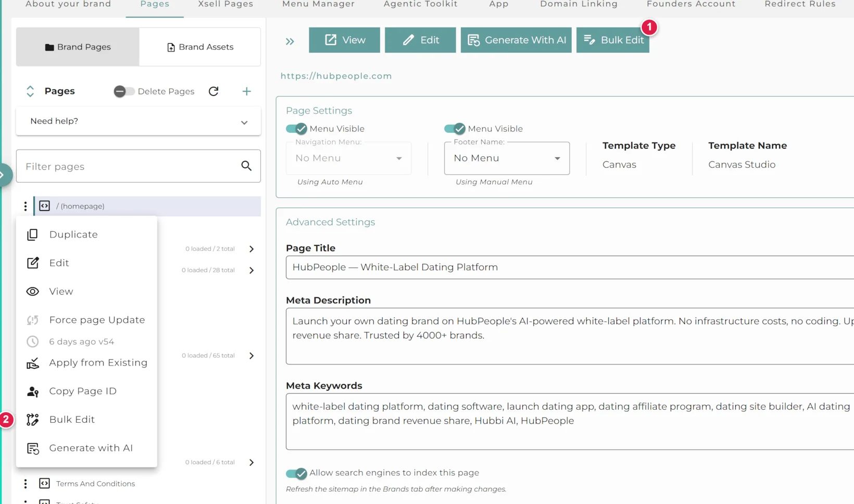Viewport: 854px width, 504px height.
Task: Select Force page Update option
Action: (x=86, y=320)
